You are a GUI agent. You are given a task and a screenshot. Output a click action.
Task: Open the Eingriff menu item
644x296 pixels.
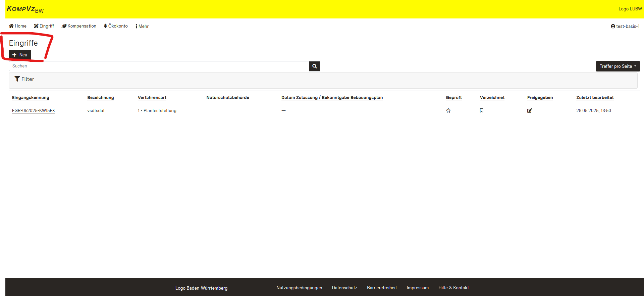pos(44,26)
